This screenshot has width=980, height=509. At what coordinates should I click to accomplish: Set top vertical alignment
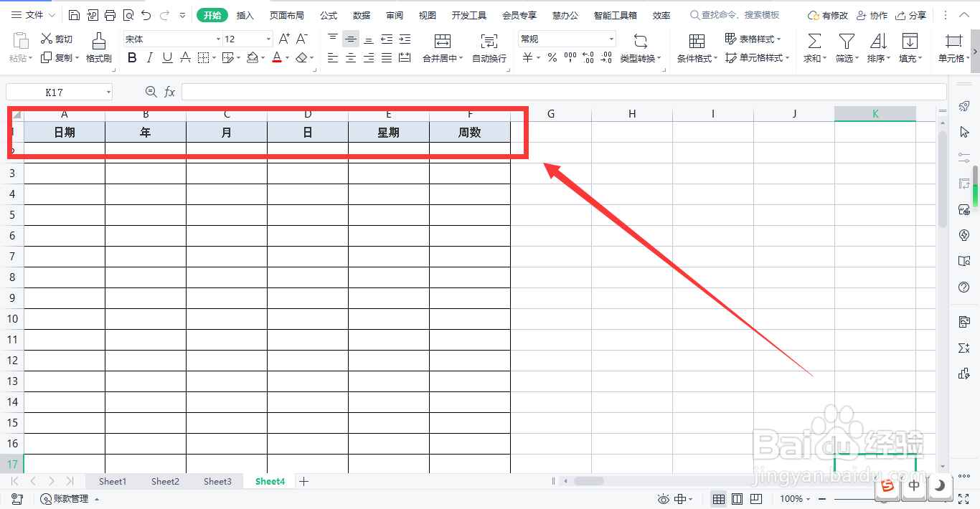point(333,39)
